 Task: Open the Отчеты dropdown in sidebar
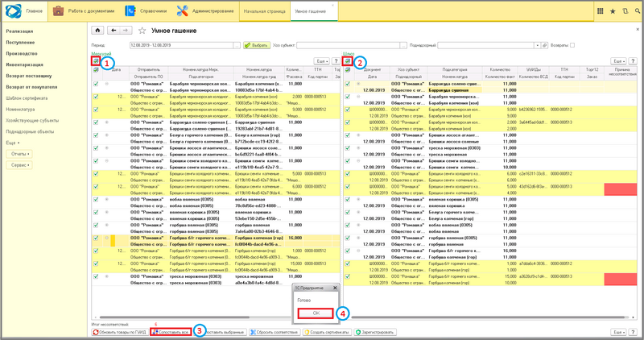coord(19,154)
